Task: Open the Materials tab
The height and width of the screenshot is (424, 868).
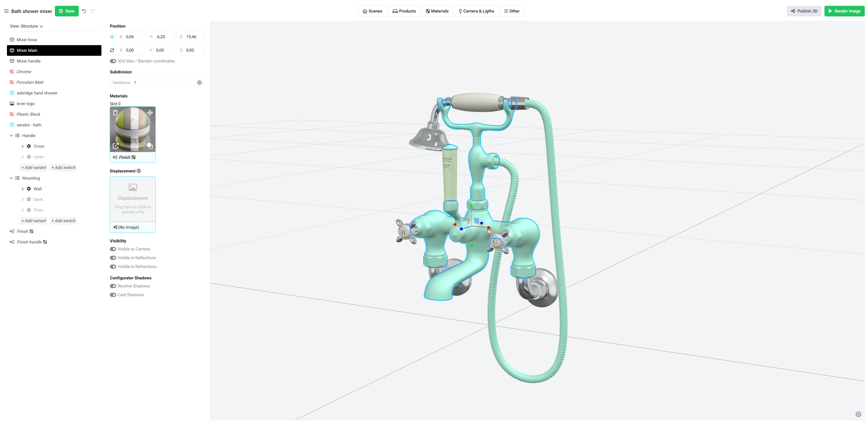Action: click(437, 11)
